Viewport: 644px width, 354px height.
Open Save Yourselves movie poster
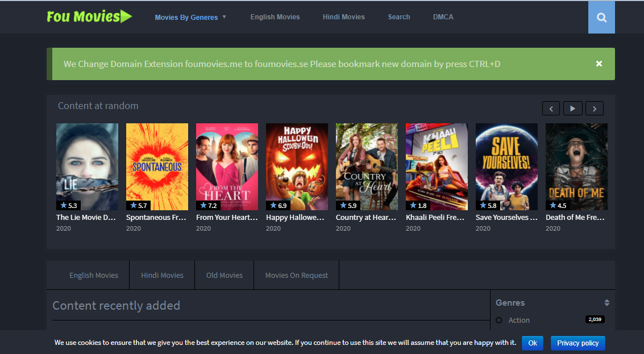pyautogui.click(x=506, y=166)
